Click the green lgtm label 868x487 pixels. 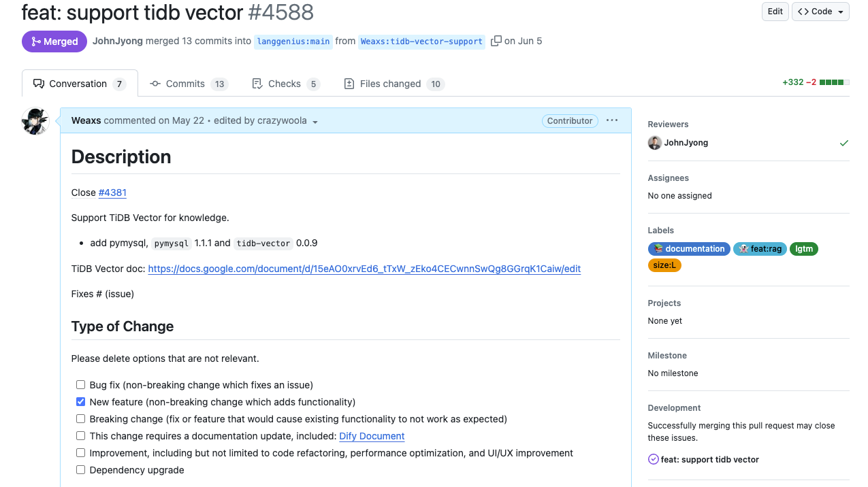[x=804, y=249]
